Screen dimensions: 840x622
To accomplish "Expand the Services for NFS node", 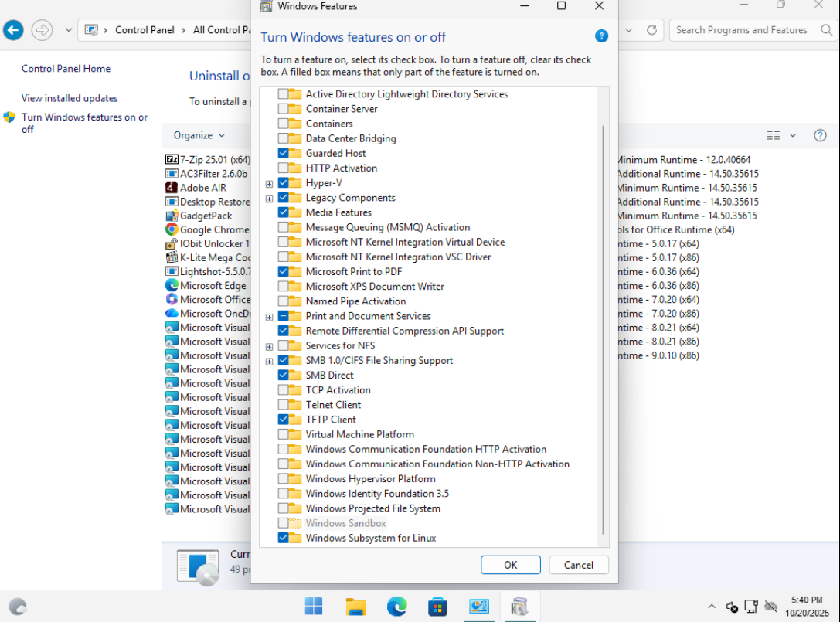I will coord(270,347).
